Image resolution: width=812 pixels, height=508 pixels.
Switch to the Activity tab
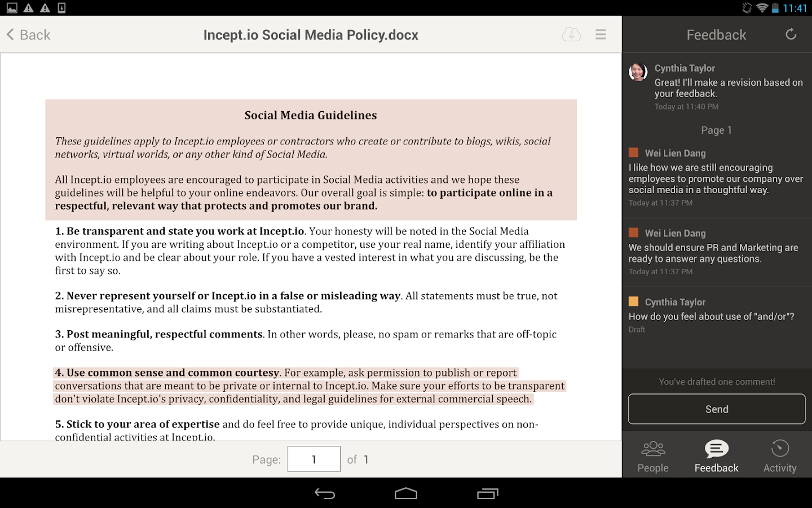pos(780,456)
